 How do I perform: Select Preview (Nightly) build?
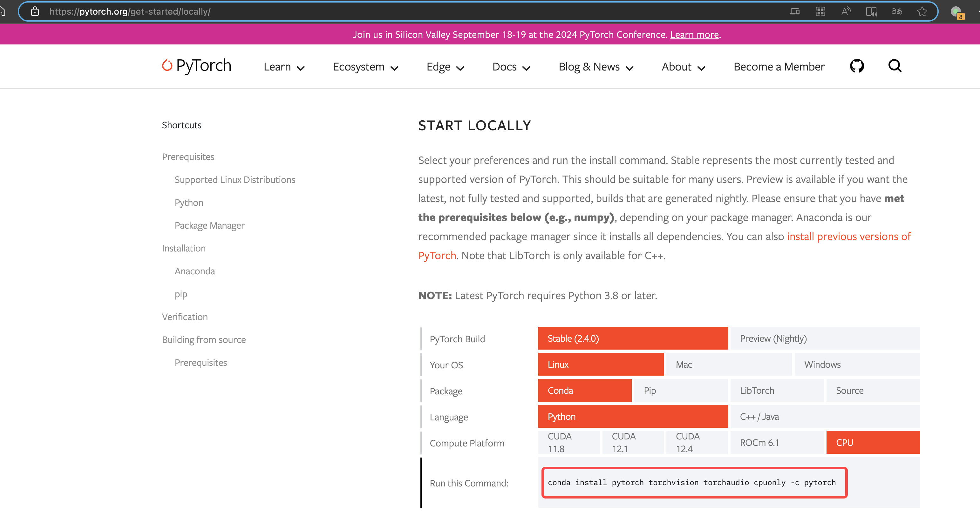825,338
